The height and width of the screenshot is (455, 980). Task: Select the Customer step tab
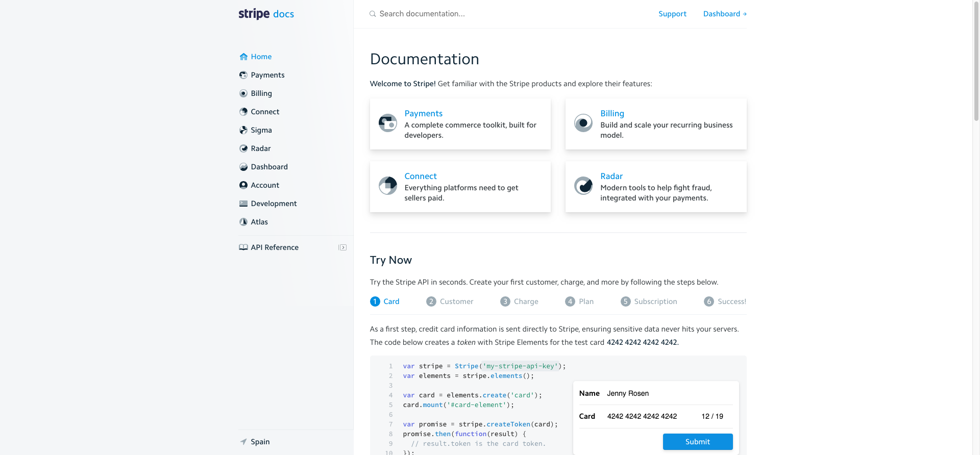[x=450, y=301]
